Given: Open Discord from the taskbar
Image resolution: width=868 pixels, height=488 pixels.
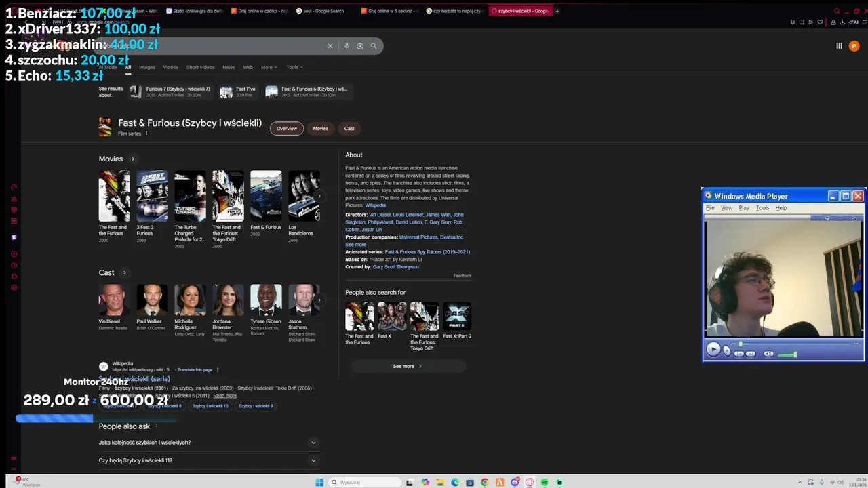Looking at the screenshot, I should (x=515, y=482).
